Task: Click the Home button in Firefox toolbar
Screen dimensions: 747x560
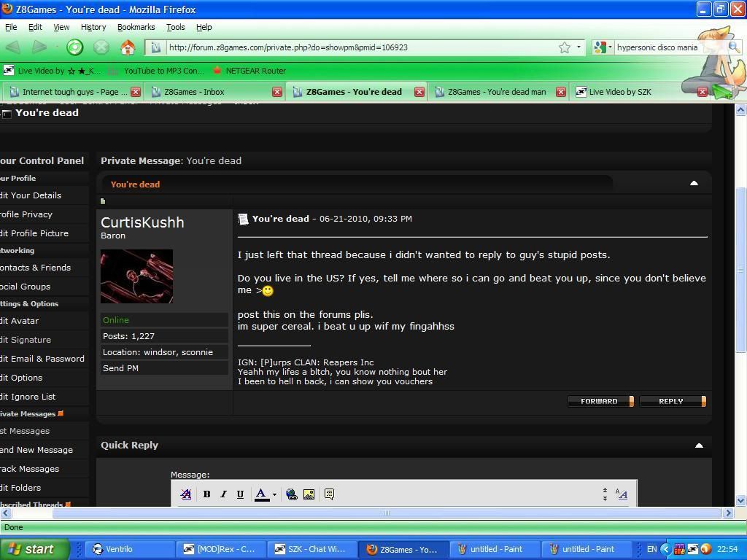Action: click(128, 47)
